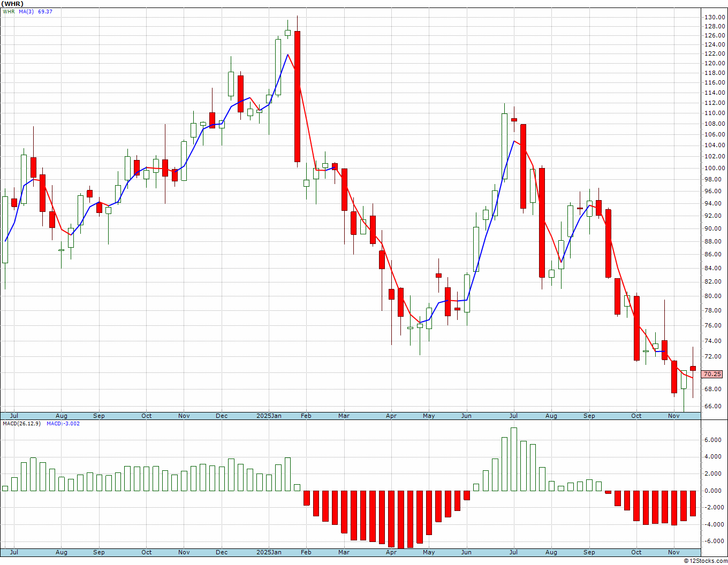Click the (WHR) chart title

(x=12, y=4)
